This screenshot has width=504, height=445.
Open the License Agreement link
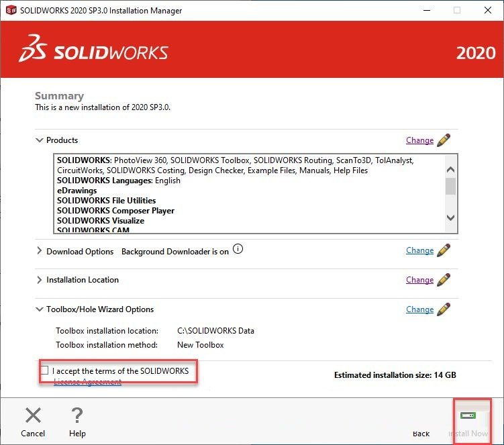(87, 382)
